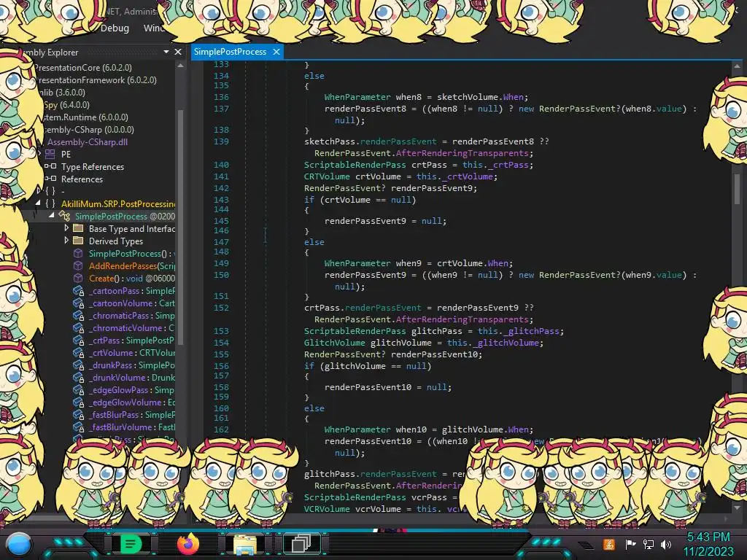Click the _fastBlurPass field icon

tap(79, 414)
